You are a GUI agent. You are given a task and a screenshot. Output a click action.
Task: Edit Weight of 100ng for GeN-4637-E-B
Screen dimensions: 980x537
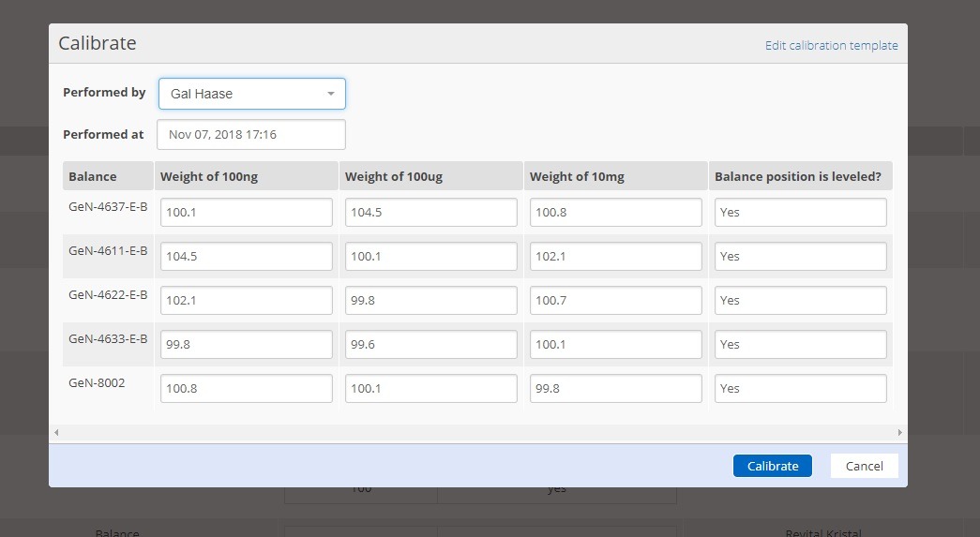point(246,212)
